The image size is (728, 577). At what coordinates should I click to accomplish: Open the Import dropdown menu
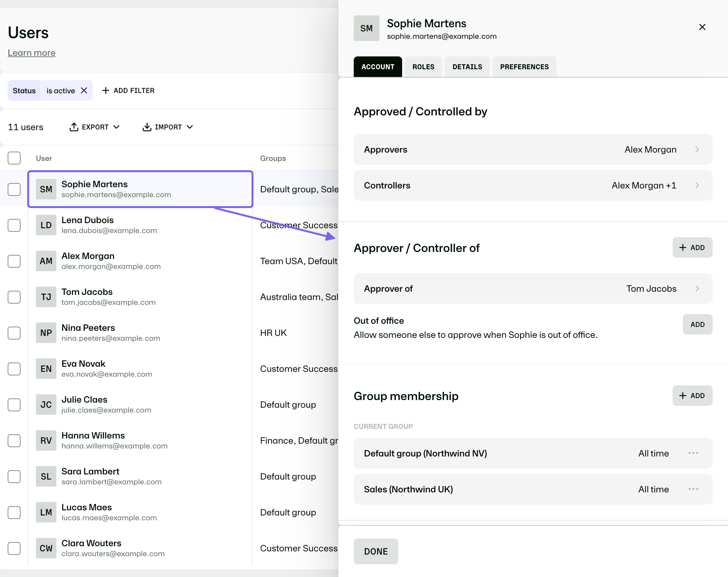point(168,127)
